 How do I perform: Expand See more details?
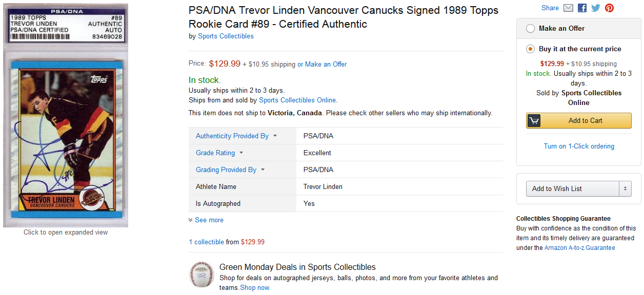pos(206,220)
